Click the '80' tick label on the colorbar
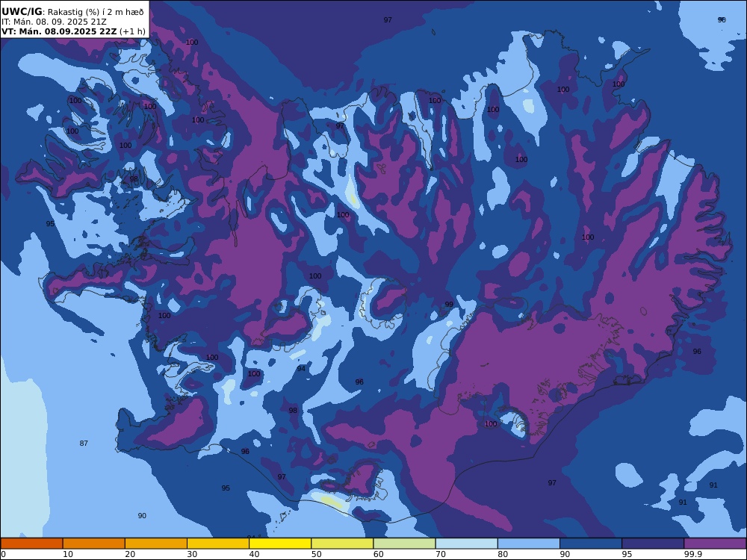Image resolution: width=747 pixels, height=560 pixels. click(x=503, y=554)
